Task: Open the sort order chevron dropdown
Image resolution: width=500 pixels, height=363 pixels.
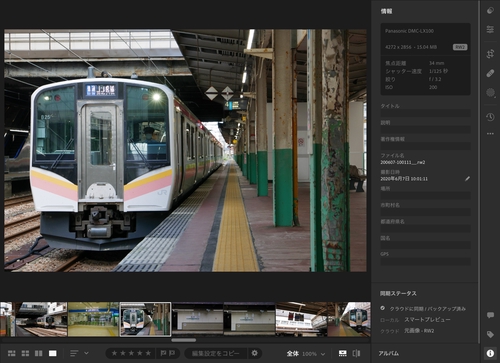Action: 86,353
